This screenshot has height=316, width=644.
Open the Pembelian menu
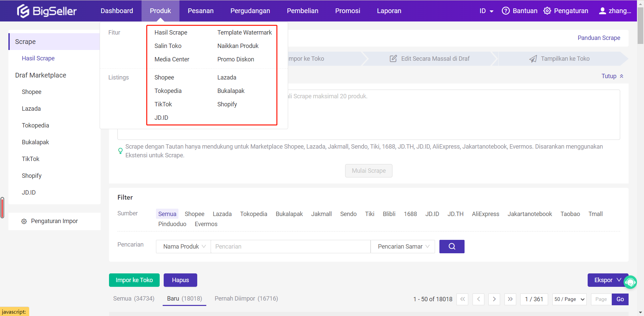tap(303, 11)
